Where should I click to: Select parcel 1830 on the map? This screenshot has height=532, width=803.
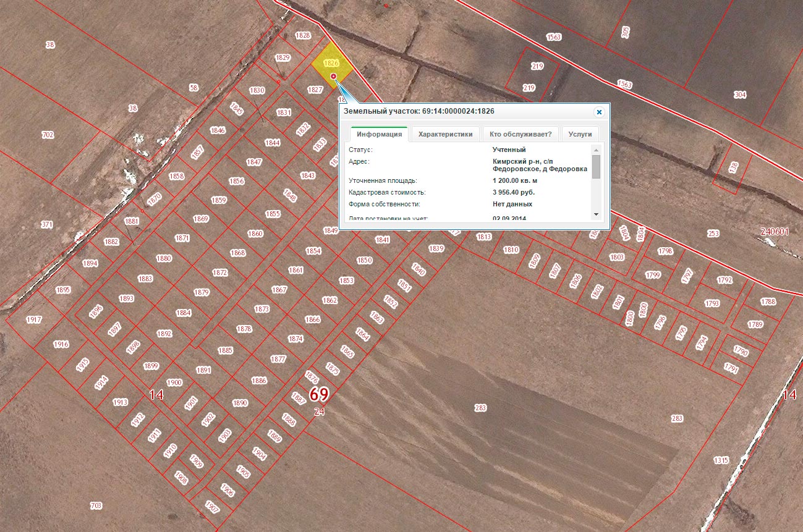coord(257,90)
